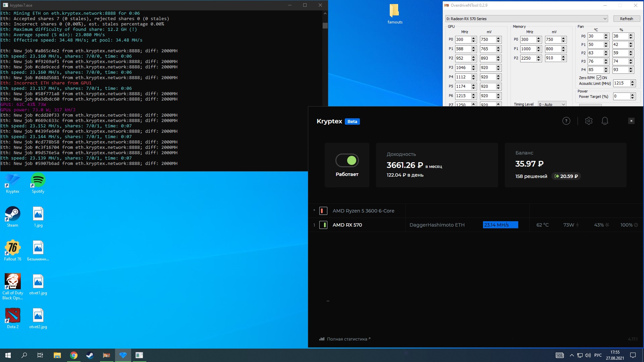
Task: Open taskbar Search magnifier
Action: point(24,355)
